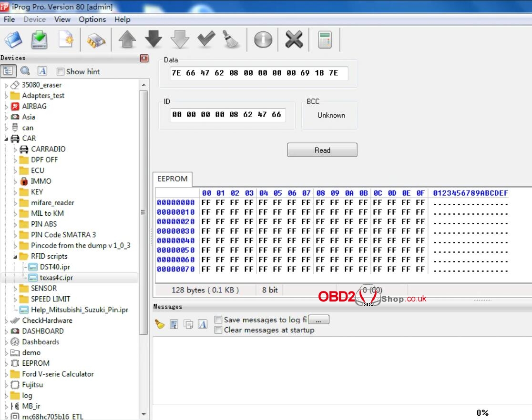Viewport: 532px width, 420px height.
Task: Tick Save messages to log file checkbox
Action: coord(218,320)
